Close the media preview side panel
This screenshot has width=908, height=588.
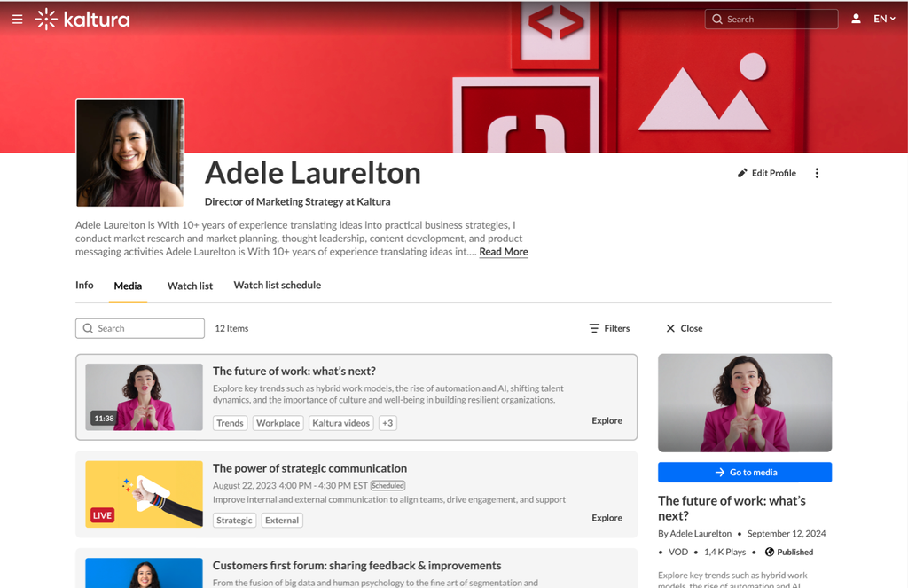(x=684, y=328)
